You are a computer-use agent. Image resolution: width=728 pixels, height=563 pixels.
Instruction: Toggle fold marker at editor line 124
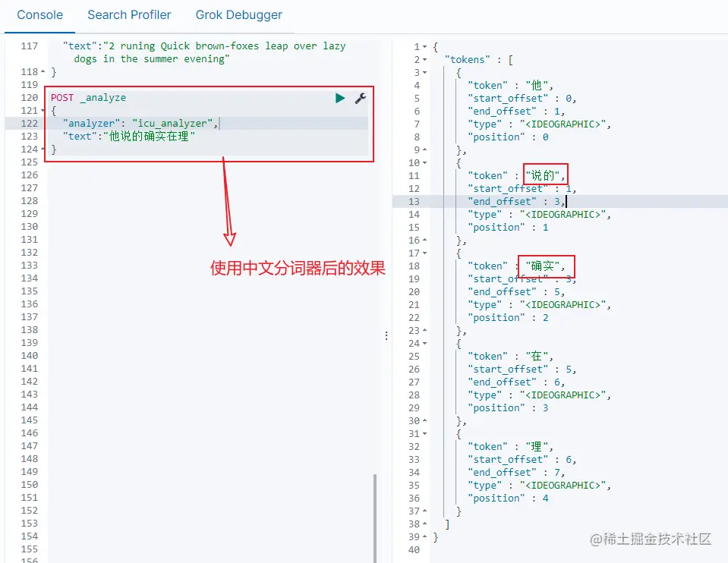(x=43, y=149)
